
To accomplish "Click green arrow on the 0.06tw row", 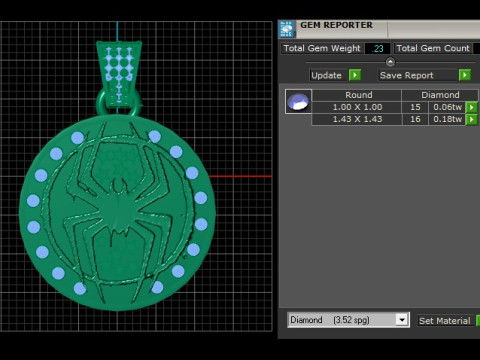I will 472,107.
